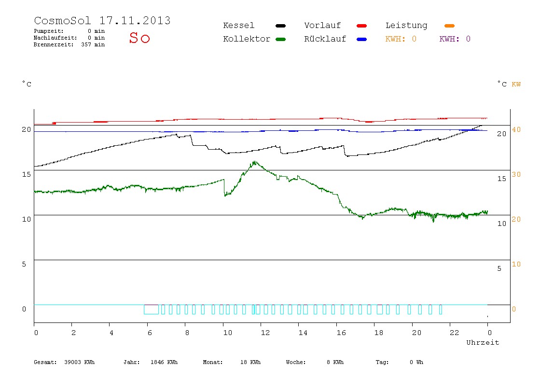Click the Vorlauf legend label
Image resolution: width=554 pixels, height=392 pixels.
point(322,26)
